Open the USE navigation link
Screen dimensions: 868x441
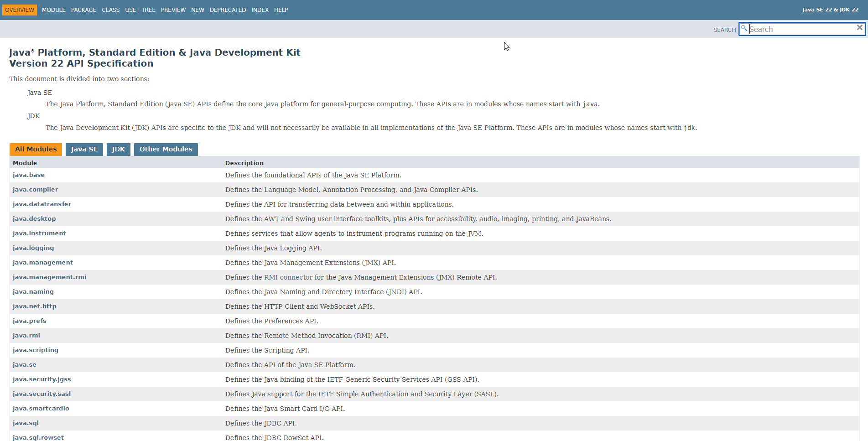[130, 10]
